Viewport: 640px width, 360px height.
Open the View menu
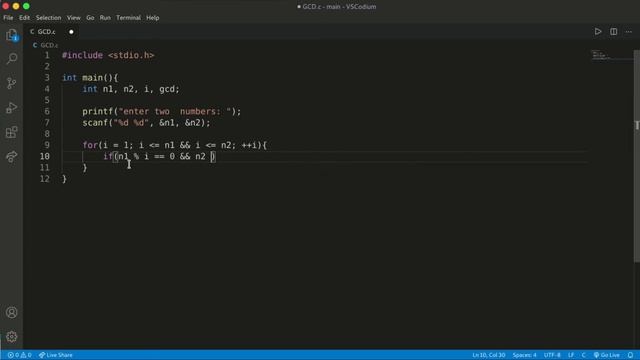[x=73, y=18]
